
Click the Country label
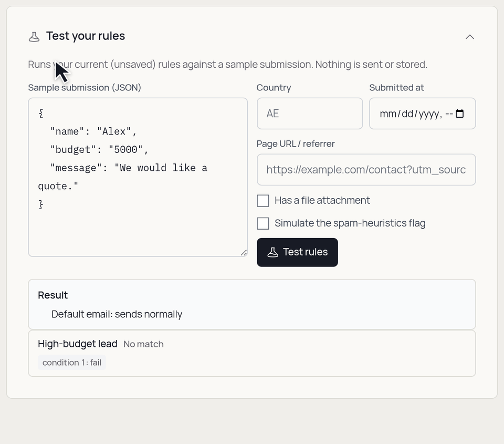[274, 88]
